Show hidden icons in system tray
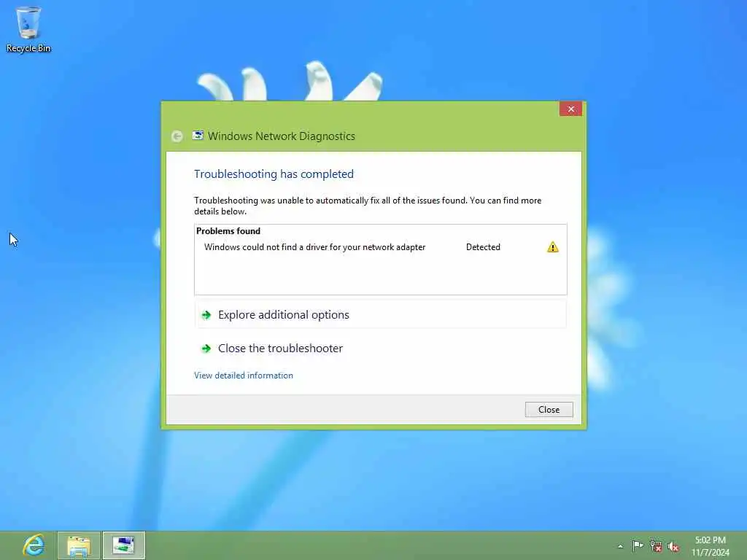 click(620, 546)
